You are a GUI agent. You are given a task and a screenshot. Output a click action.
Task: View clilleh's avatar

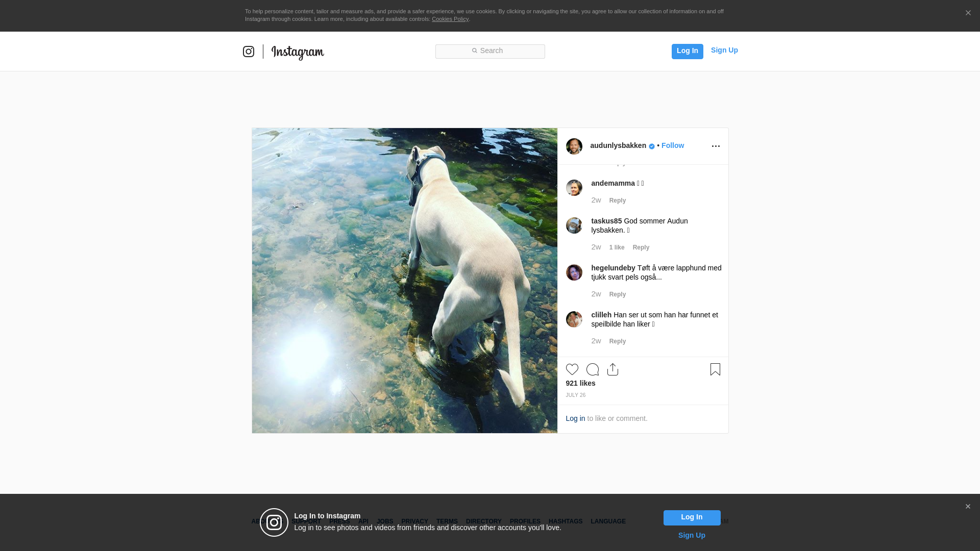[x=574, y=319]
